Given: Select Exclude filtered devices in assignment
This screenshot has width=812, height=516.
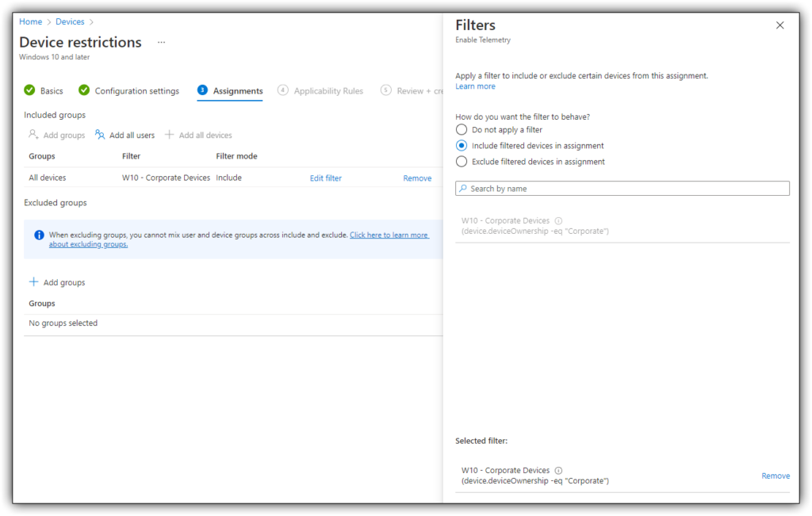Looking at the screenshot, I should click(462, 162).
